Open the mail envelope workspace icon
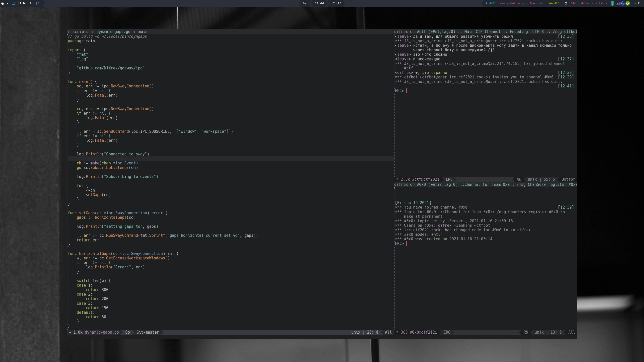 (x=25, y=3)
